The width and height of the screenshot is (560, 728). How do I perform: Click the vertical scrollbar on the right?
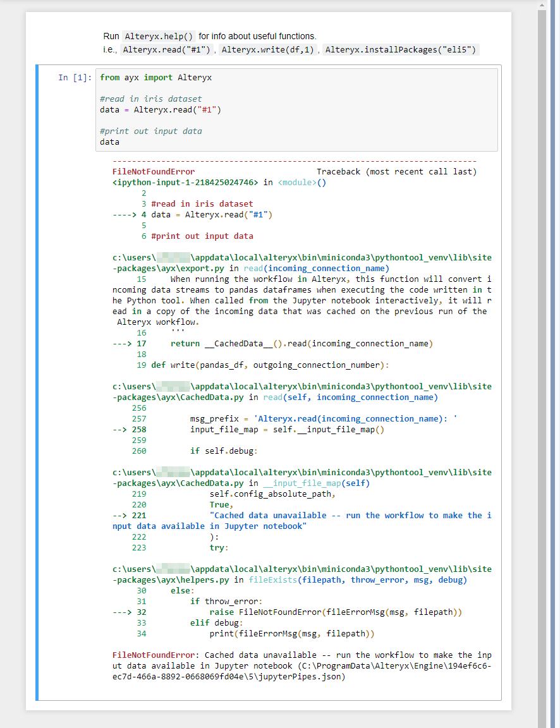click(x=542, y=253)
